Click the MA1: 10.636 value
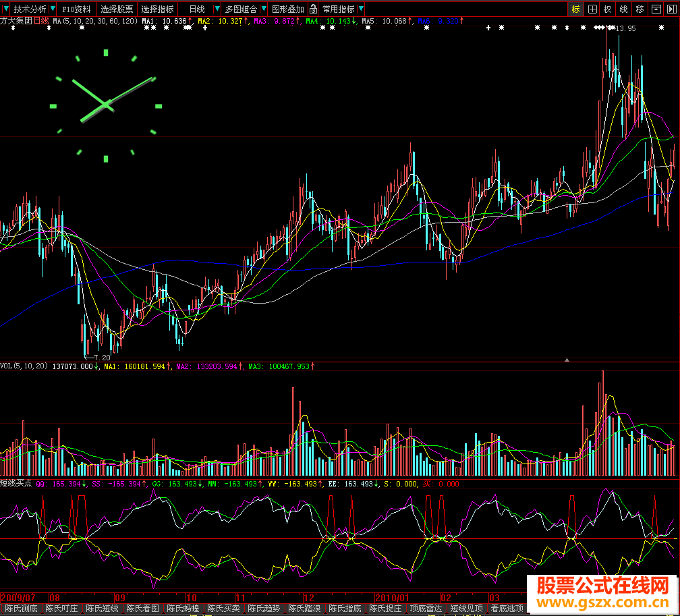Viewport: 680px width, 616px height. [x=165, y=21]
